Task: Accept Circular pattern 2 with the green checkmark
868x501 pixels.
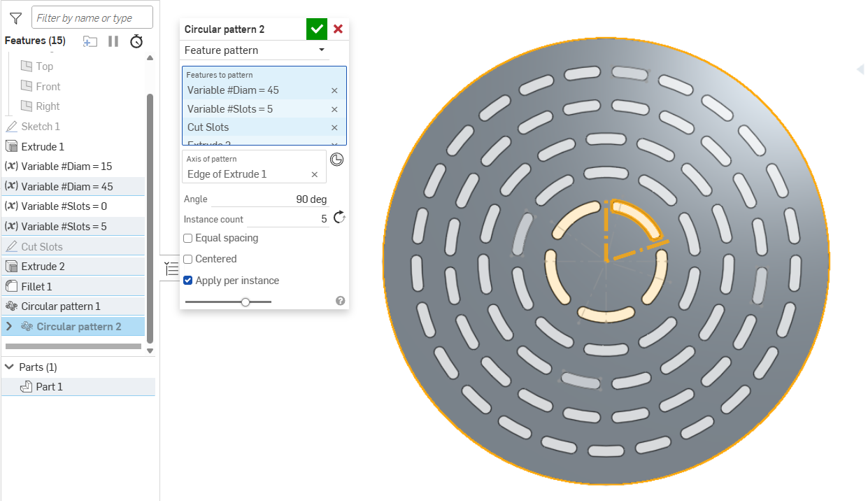Action: [317, 29]
